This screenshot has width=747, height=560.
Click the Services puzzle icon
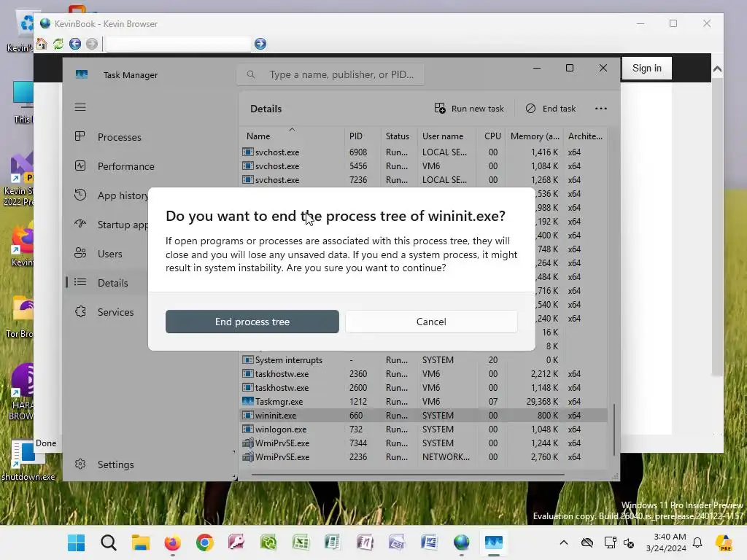coord(80,311)
